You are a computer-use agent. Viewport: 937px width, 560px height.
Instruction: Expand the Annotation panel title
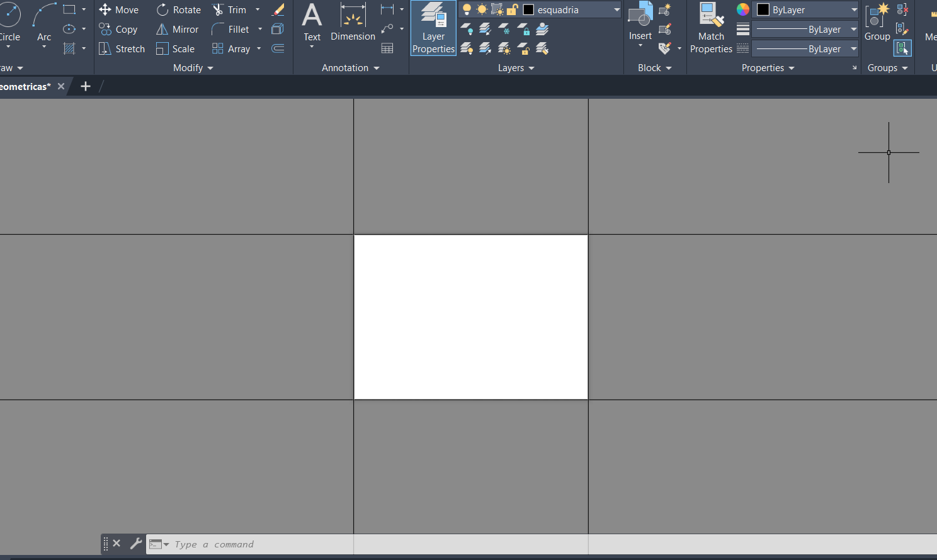pyautogui.click(x=351, y=68)
